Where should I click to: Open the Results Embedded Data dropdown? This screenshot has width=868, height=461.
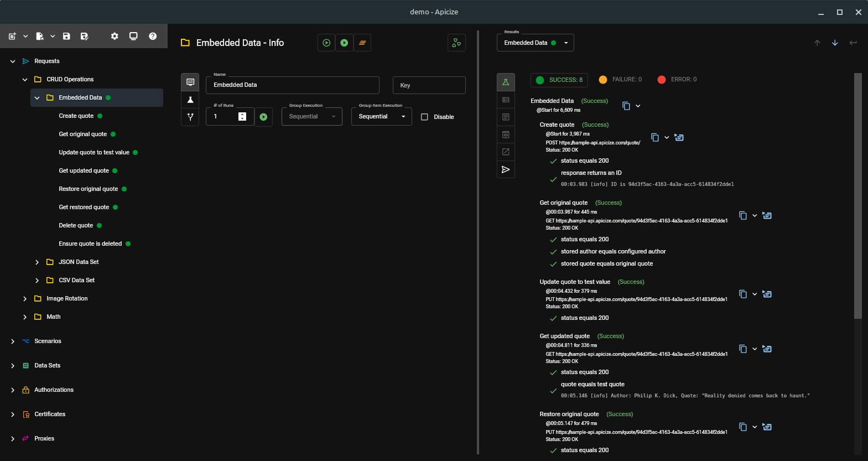[x=536, y=43]
